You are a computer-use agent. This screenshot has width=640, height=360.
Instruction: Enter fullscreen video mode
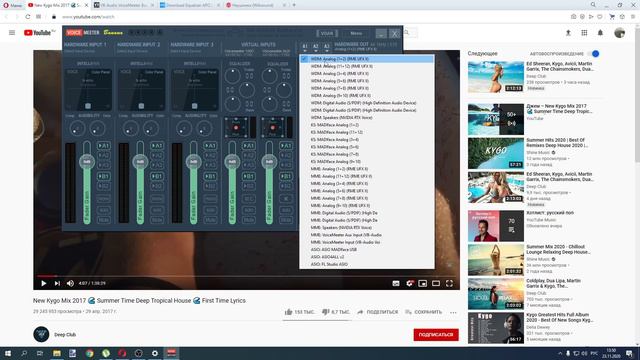[x=449, y=283]
